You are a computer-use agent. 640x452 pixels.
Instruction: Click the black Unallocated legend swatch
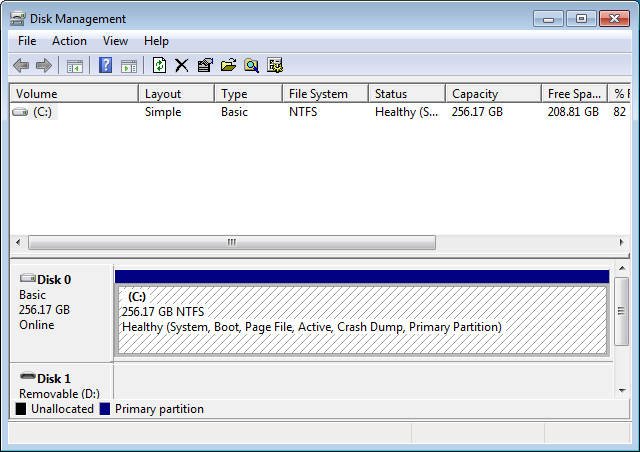point(21,409)
